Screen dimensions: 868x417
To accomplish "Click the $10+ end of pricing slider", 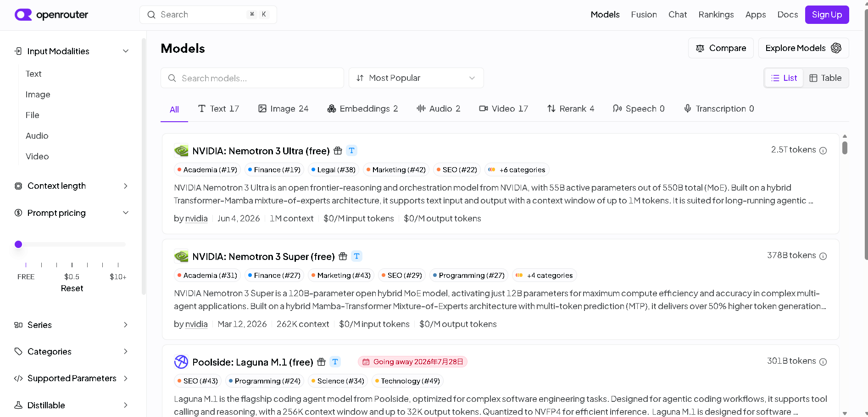I will 118,277.
